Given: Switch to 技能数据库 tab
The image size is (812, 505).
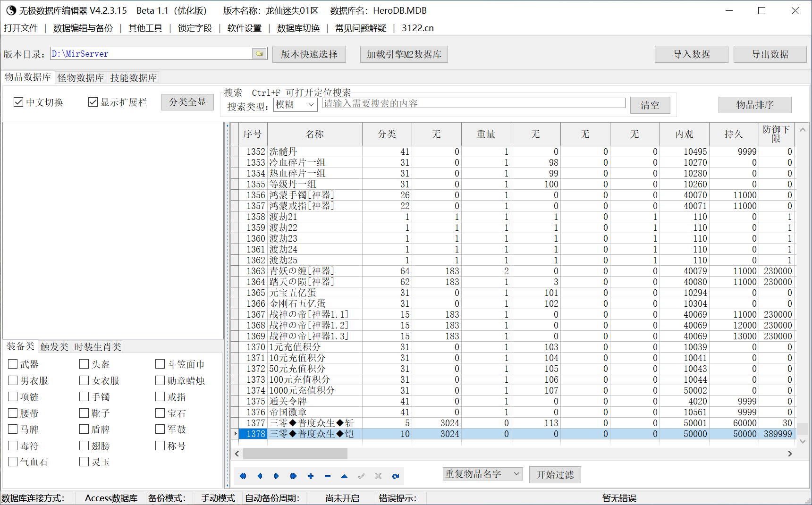Looking at the screenshot, I should tap(134, 78).
